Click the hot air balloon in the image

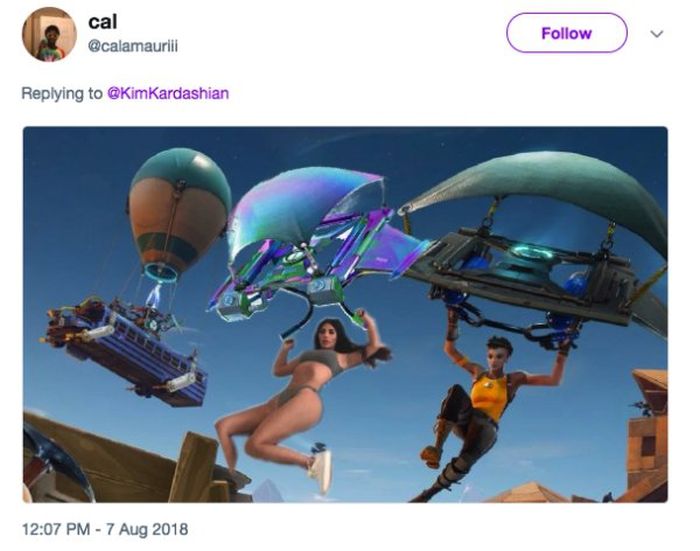(179, 213)
